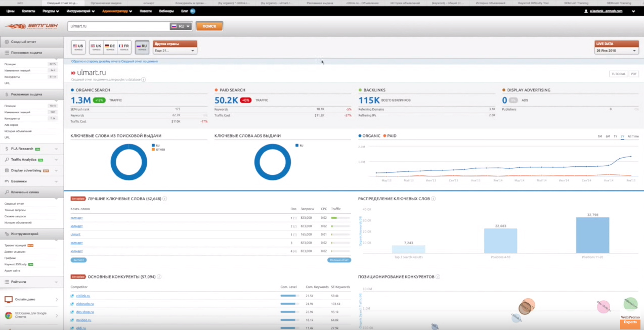This screenshot has width=644, height=330.
Task: Click the orange ПОИСК button
Action: click(x=209, y=26)
